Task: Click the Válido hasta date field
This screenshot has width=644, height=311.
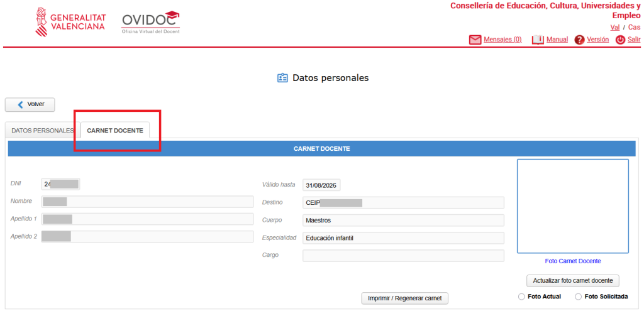Action: [x=321, y=185]
